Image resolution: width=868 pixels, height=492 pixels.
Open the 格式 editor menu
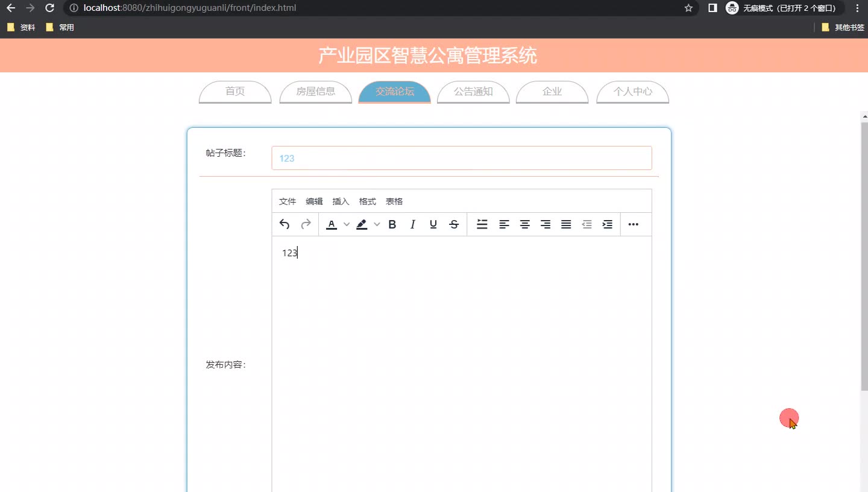[x=367, y=201]
